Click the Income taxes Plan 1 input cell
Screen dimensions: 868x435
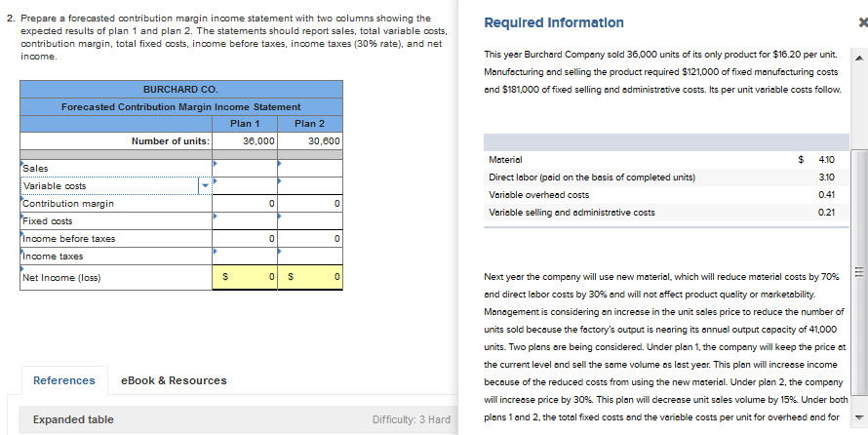pos(245,257)
